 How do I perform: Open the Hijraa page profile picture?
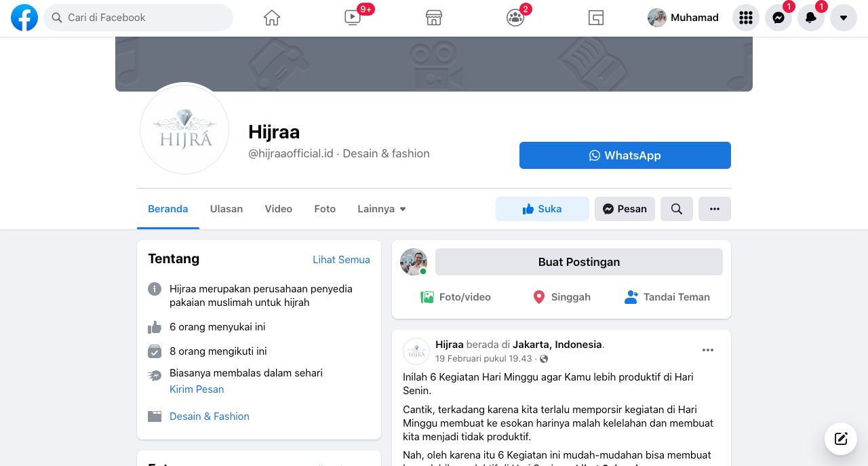(x=184, y=129)
